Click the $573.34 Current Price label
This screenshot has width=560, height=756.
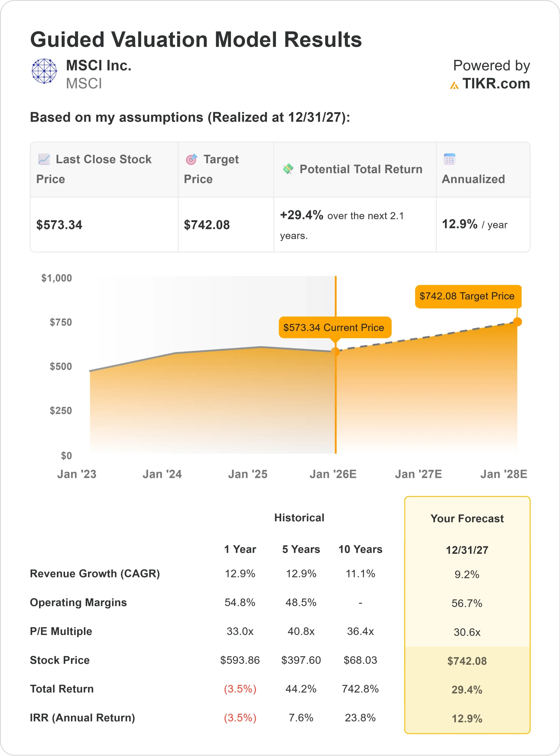335,328
